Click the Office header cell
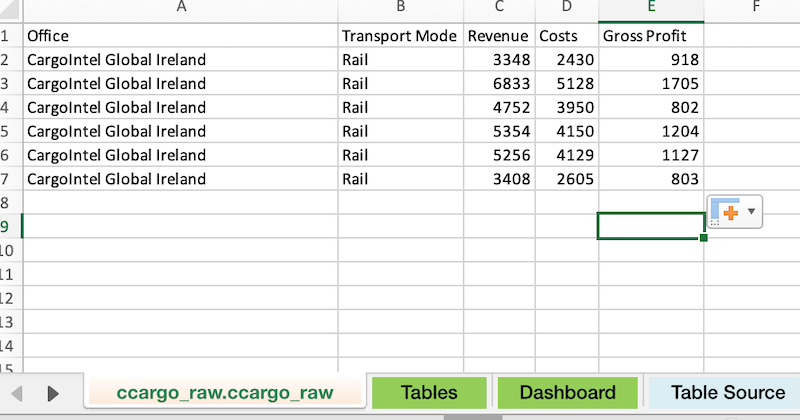 click(180, 36)
